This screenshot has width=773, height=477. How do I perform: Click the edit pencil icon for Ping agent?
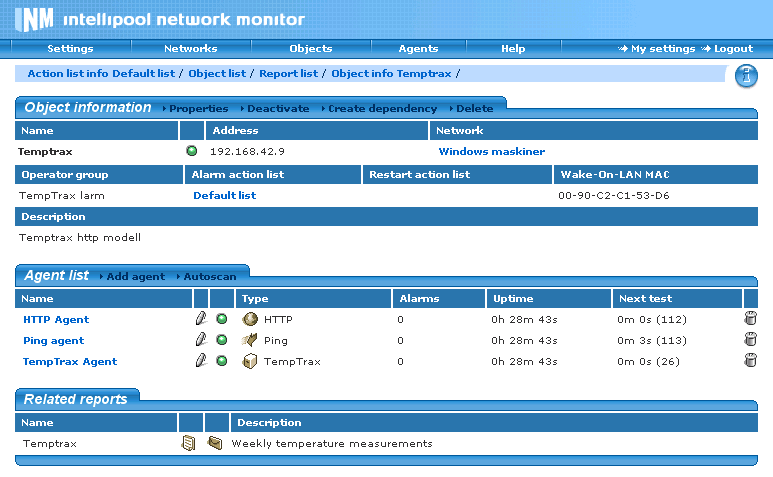[201, 340]
